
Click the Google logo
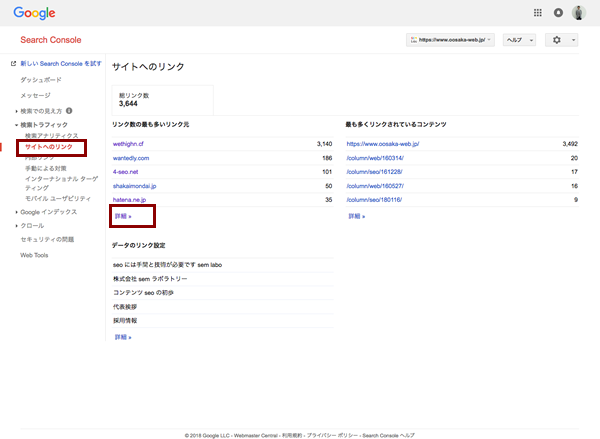tap(33, 13)
